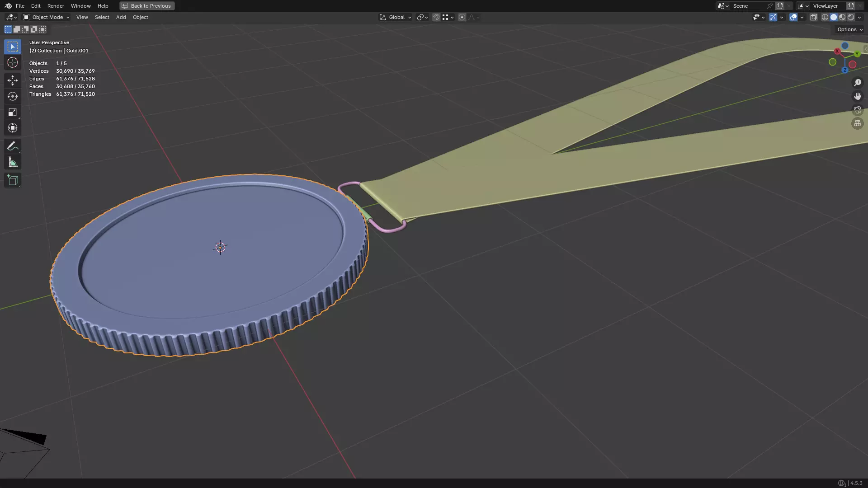Select the Rotate tool
This screenshot has width=868, height=488.
pyautogui.click(x=13, y=96)
